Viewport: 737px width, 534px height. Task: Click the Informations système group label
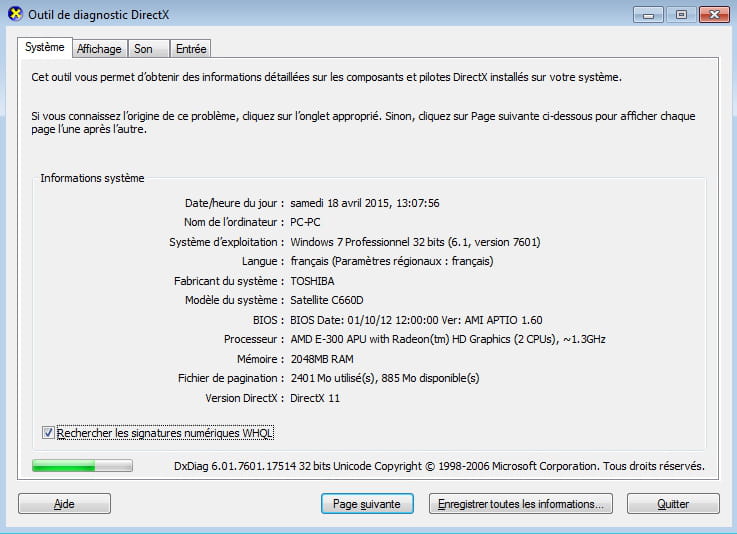[92, 178]
